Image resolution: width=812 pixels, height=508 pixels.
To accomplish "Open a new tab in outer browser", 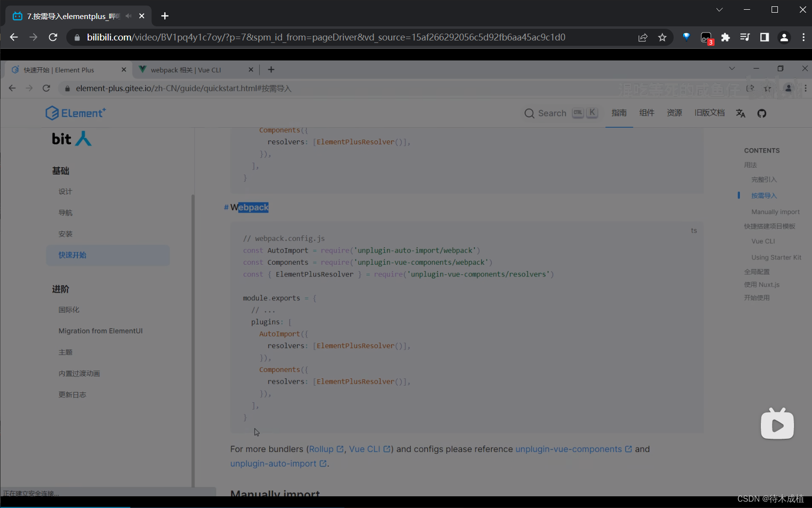I will 165,16.
